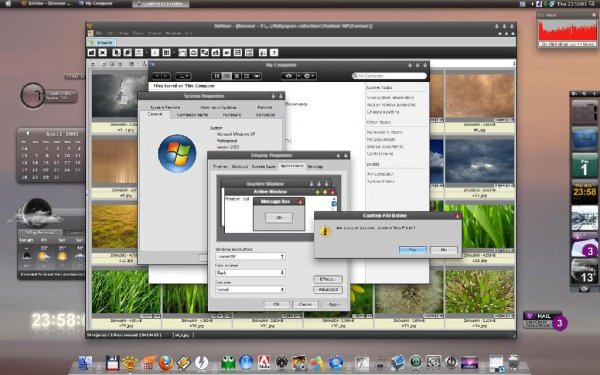Open the power button dock icon
600x375 pixels.
pyautogui.click(x=452, y=362)
